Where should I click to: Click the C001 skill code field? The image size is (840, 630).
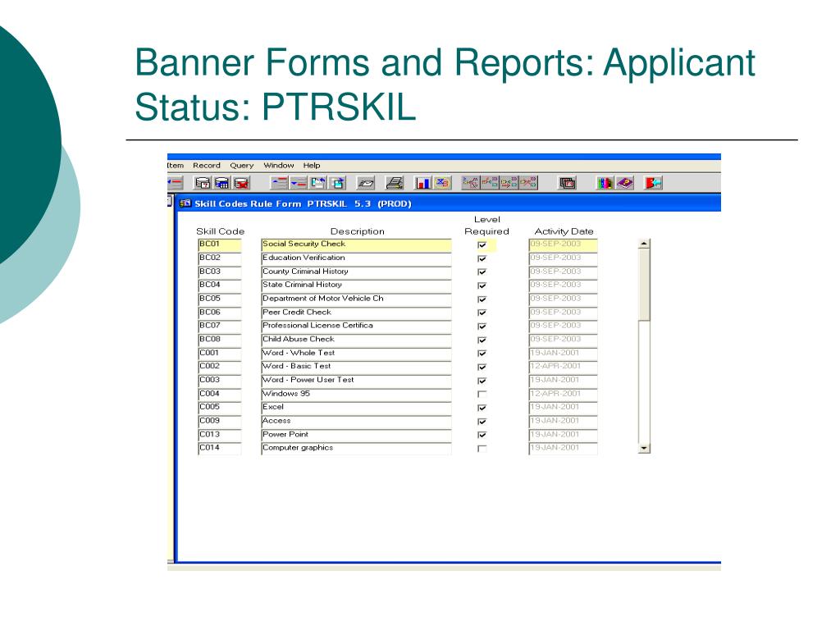220,354
